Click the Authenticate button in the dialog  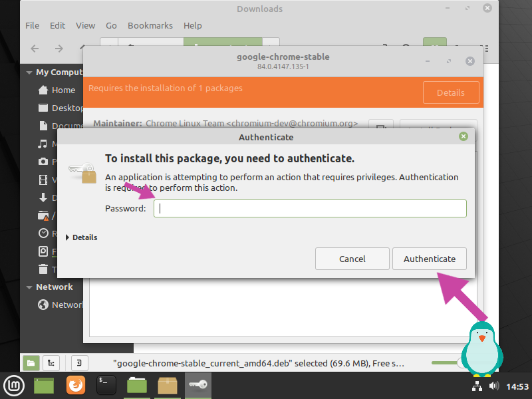(x=430, y=259)
